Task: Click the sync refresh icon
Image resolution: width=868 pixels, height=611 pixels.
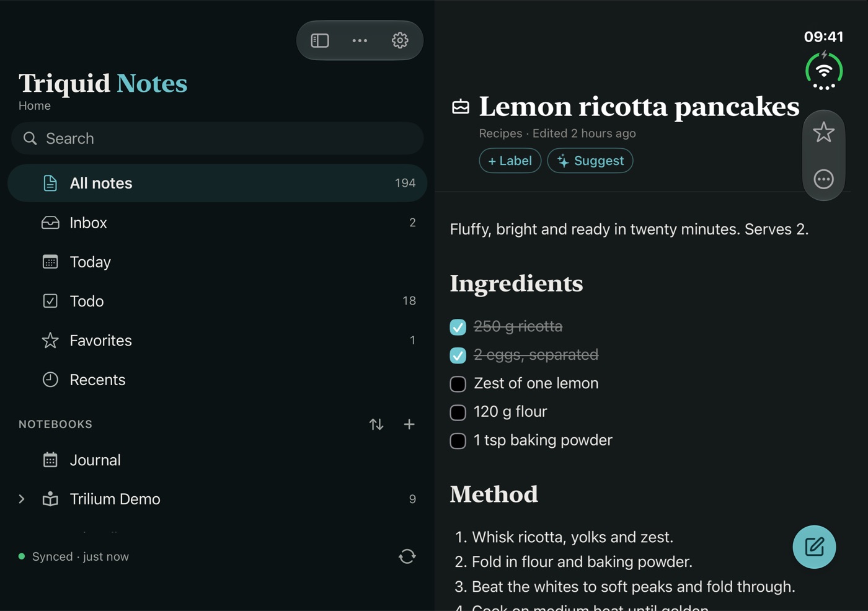Action: coord(407,556)
